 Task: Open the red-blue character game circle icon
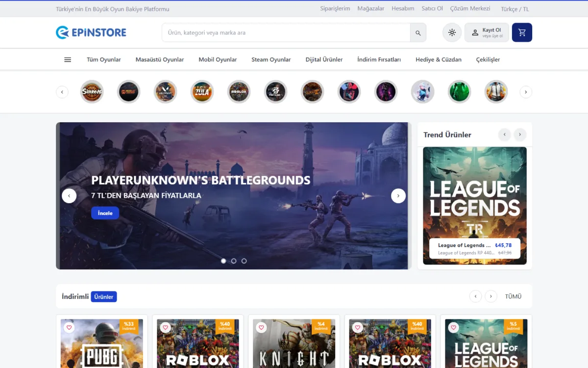click(349, 92)
